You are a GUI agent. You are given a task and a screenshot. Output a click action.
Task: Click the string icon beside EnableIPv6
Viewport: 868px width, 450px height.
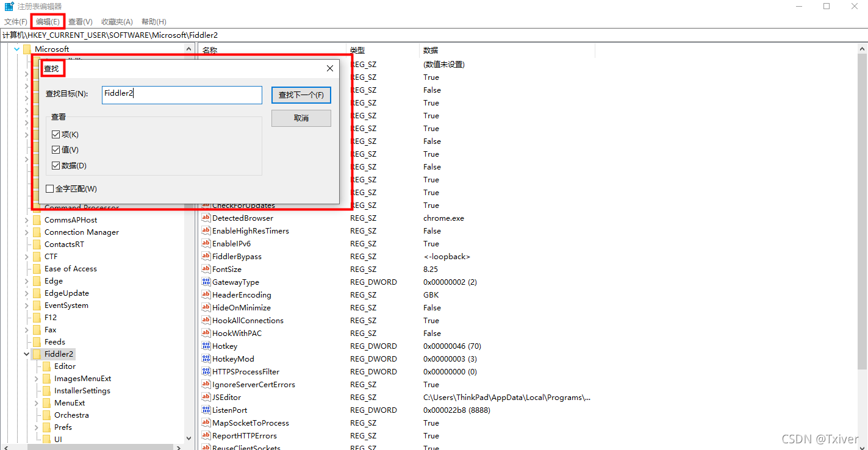pyautogui.click(x=206, y=243)
